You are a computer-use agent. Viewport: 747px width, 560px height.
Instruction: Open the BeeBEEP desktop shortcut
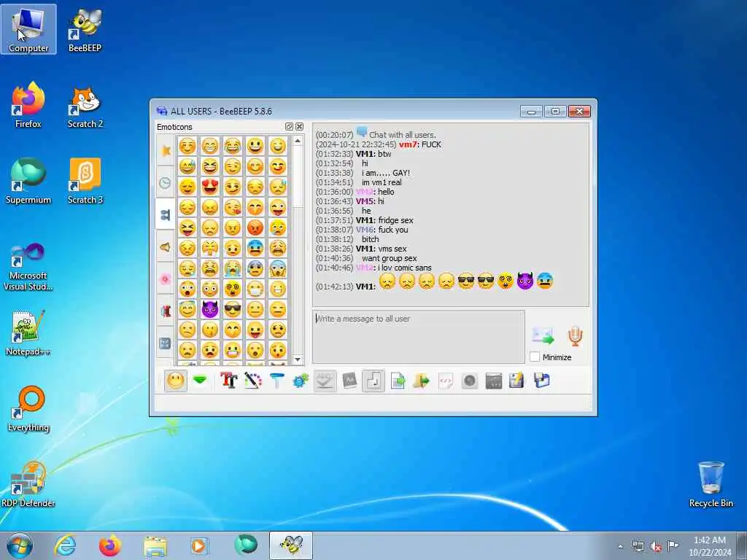[x=85, y=29]
